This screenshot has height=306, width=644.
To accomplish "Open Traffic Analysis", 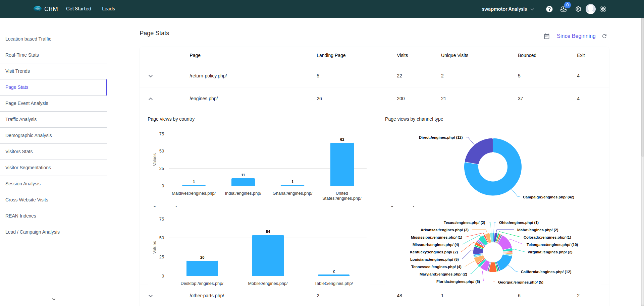I will [x=53, y=119].
